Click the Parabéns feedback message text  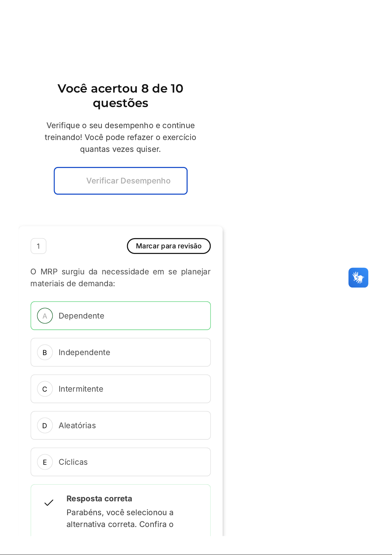point(120,518)
